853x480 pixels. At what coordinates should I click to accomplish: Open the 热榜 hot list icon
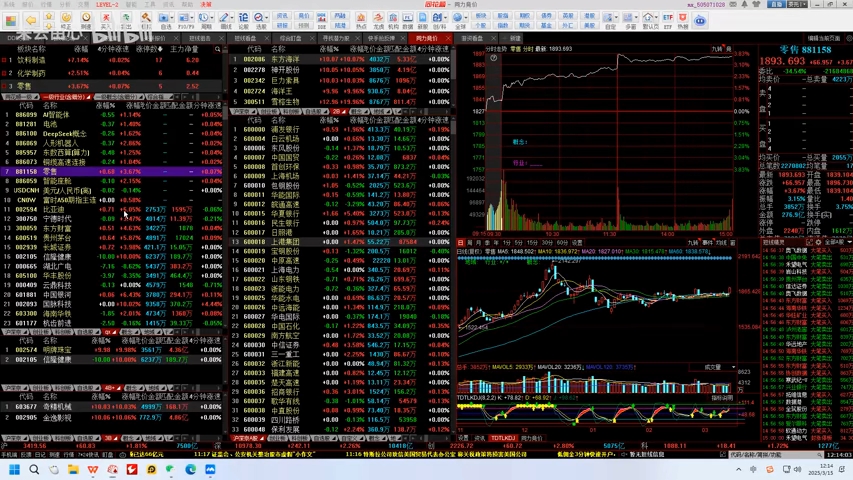click(683, 21)
